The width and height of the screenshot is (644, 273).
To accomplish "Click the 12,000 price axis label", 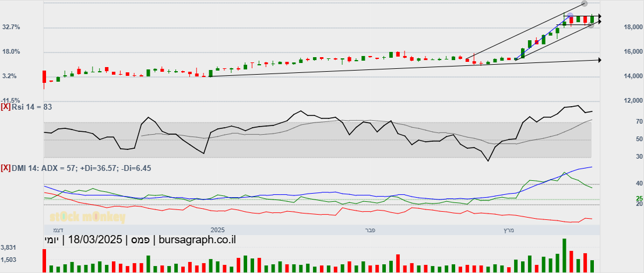I will click(x=633, y=101).
